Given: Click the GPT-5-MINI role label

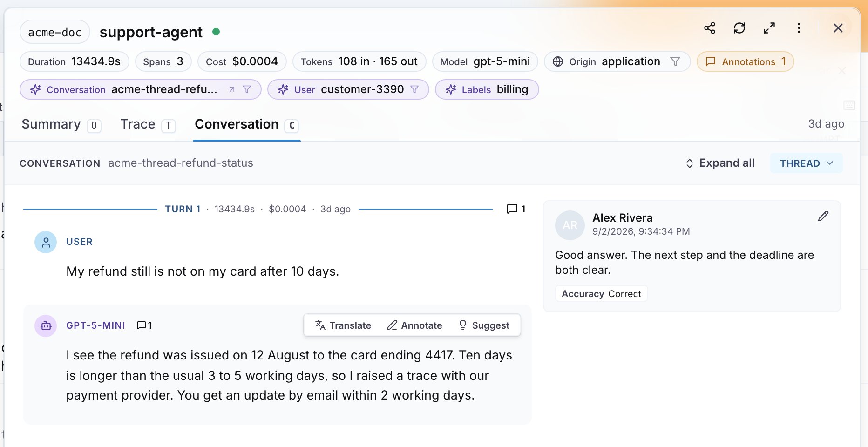Looking at the screenshot, I should tap(95, 325).
